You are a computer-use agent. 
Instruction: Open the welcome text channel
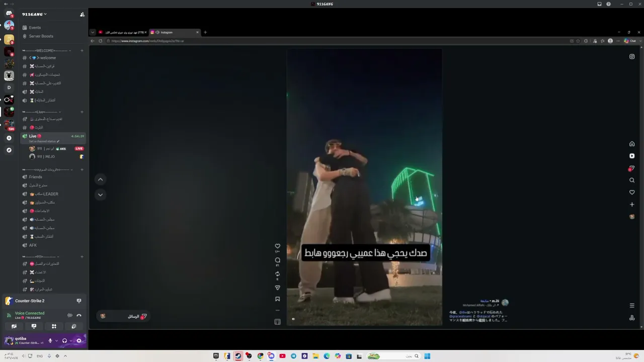[x=53, y=58]
